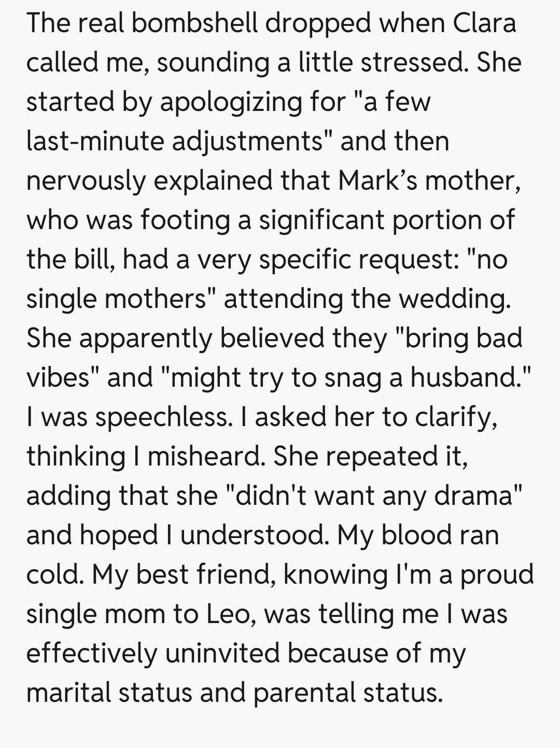Image resolution: width=560 pixels, height=748 pixels.
Task: Click the text "Mark's mother"
Action: click(426, 180)
